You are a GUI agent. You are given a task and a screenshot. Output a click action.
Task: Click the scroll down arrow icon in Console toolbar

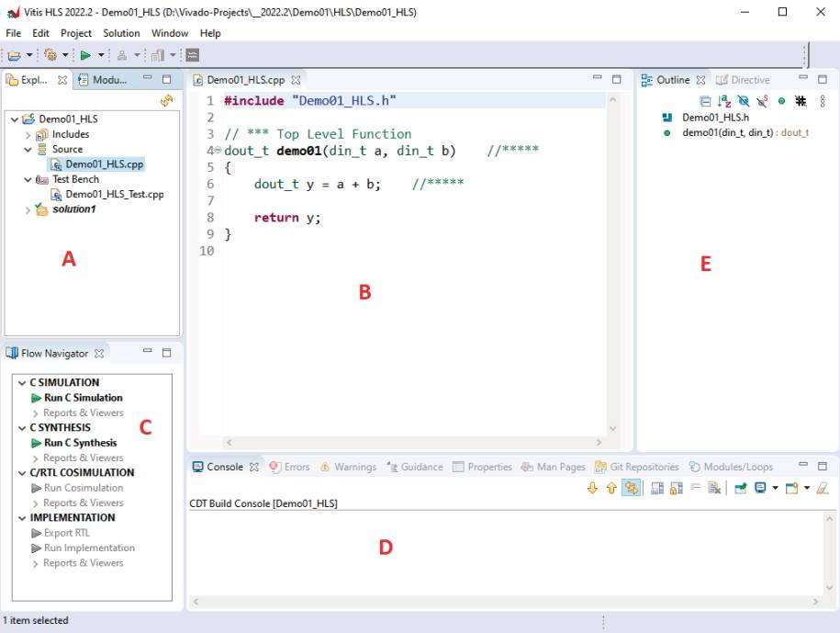592,488
